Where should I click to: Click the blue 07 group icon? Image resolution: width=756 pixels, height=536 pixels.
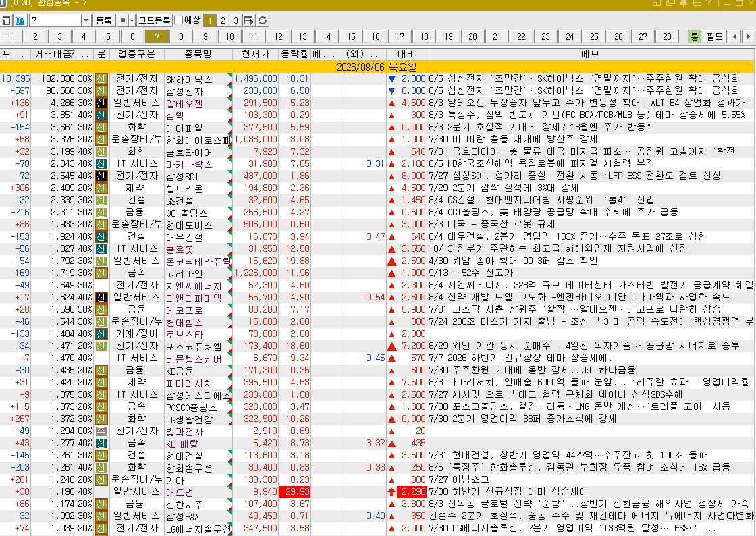20,20
